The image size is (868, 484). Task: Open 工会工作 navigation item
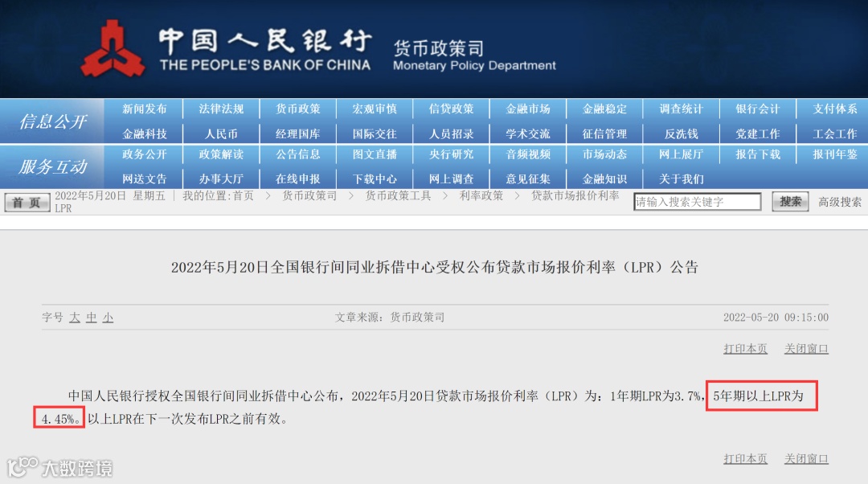pos(835,133)
